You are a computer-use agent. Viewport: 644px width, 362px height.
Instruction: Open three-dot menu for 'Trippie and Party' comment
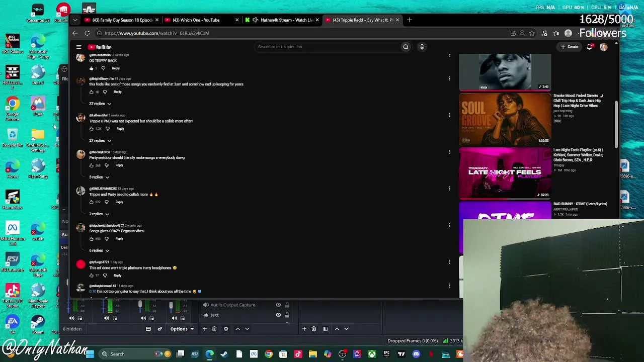pos(450,189)
